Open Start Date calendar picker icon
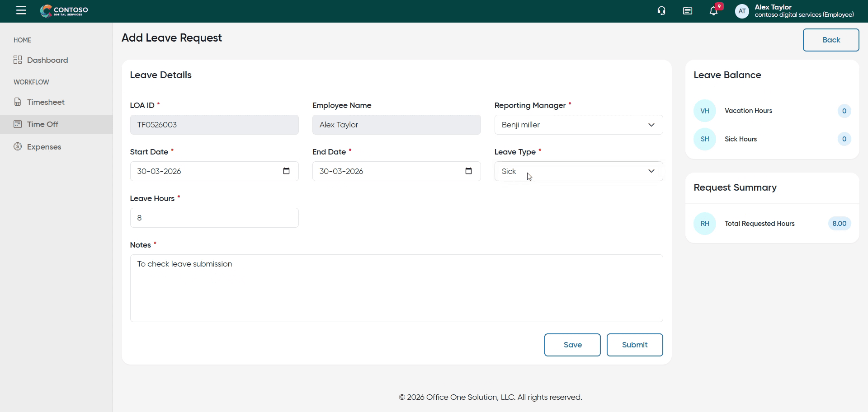Screen dimensions: 868x412 coord(286,171)
